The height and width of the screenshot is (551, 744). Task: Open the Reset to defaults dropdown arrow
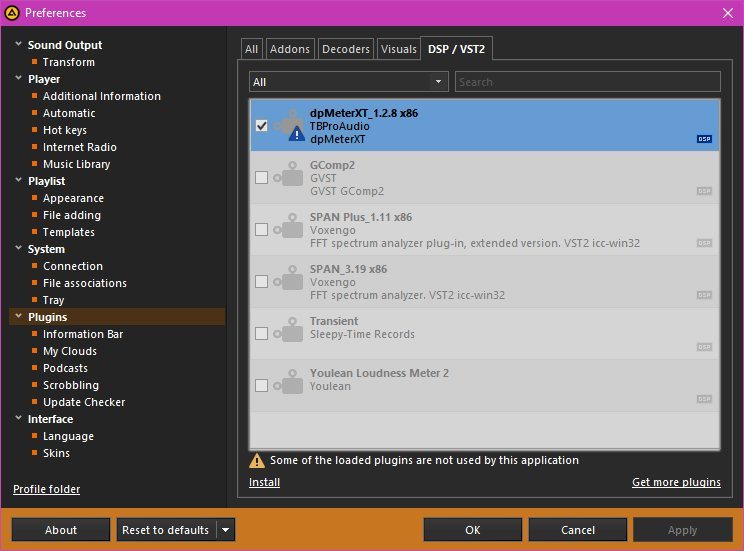226,530
